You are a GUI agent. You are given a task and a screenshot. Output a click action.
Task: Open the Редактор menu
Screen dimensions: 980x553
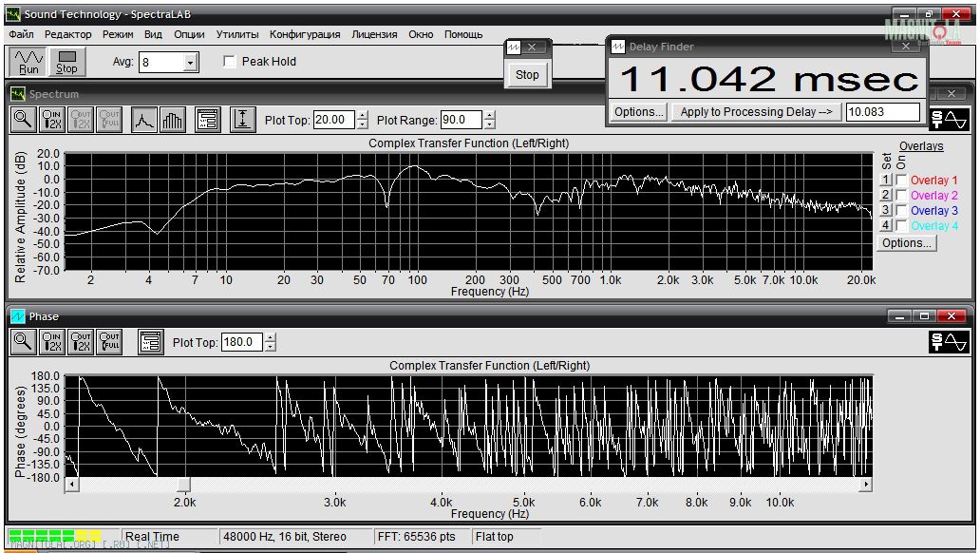(x=67, y=34)
